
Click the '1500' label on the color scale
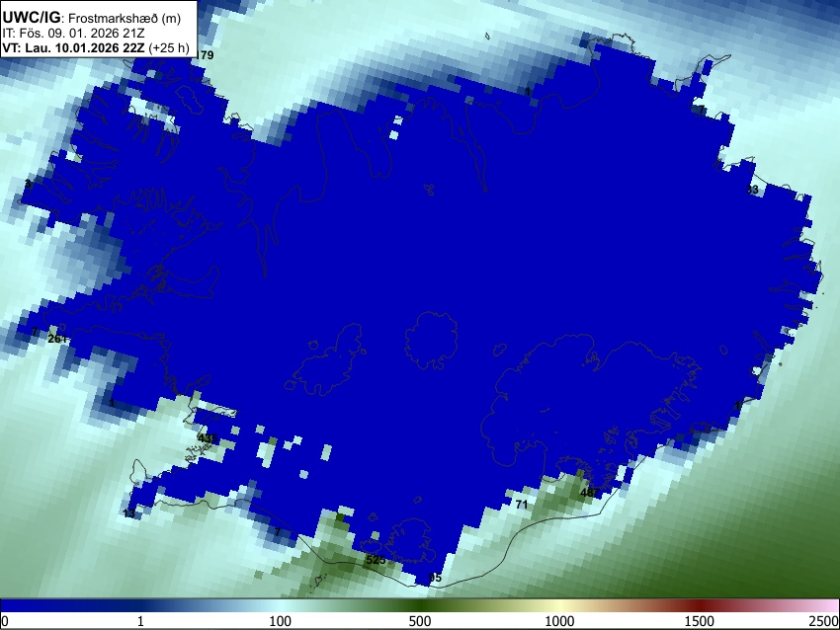pyautogui.click(x=700, y=621)
